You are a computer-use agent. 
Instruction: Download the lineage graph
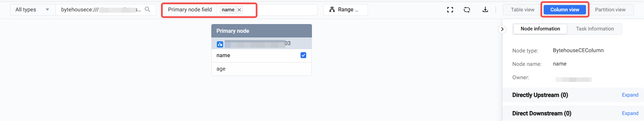click(485, 10)
